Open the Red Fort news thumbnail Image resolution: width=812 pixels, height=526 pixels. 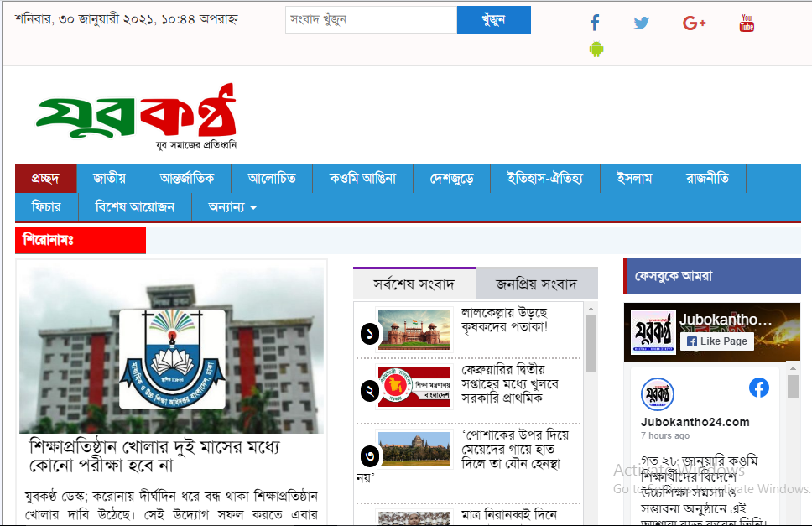pos(414,330)
